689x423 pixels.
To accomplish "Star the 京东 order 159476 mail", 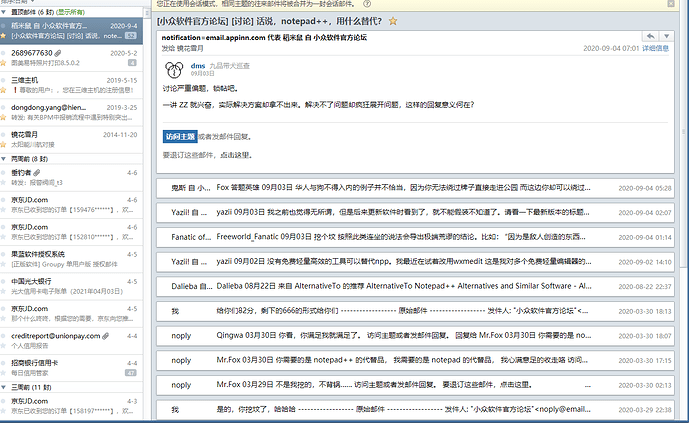I will 3,210.
